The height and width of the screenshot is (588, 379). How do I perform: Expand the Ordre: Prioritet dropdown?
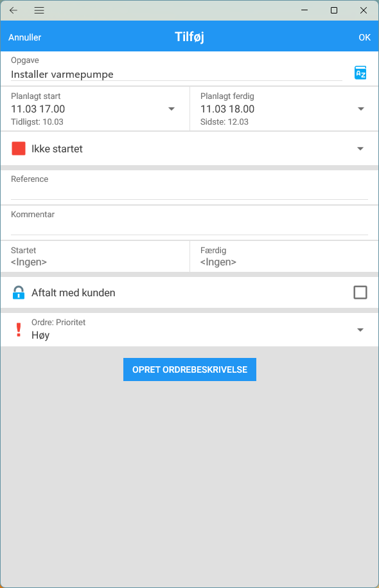point(360,330)
